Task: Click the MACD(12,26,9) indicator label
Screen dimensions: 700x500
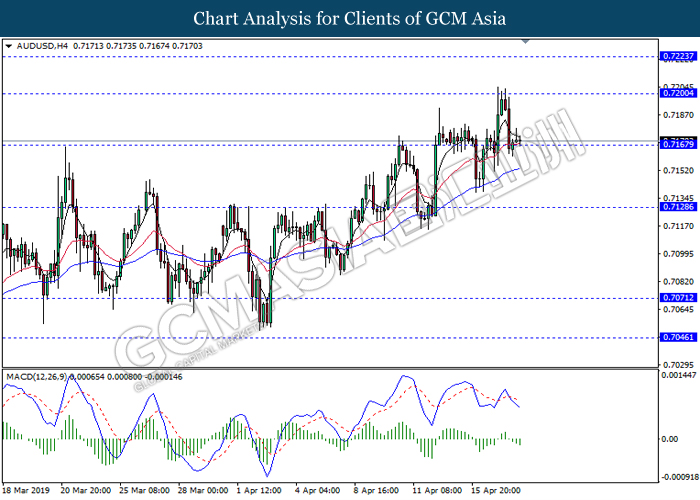Action: click(x=37, y=377)
